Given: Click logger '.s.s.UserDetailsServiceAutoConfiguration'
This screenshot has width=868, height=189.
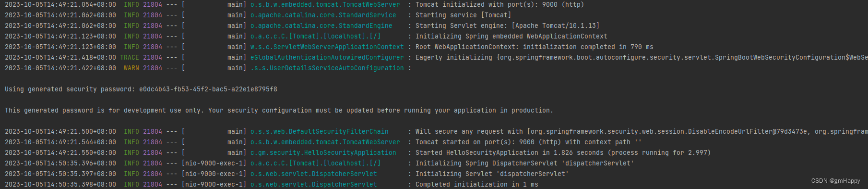Looking at the screenshot, I should tap(327, 68).
